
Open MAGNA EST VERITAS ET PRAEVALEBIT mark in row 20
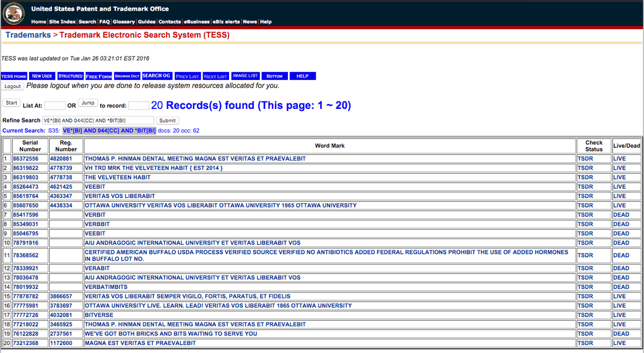coord(140,343)
